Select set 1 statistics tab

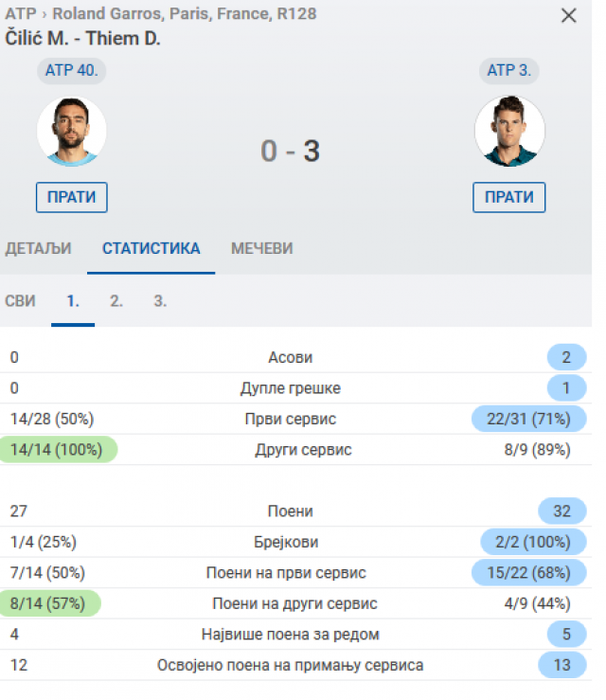click(x=73, y=301)
